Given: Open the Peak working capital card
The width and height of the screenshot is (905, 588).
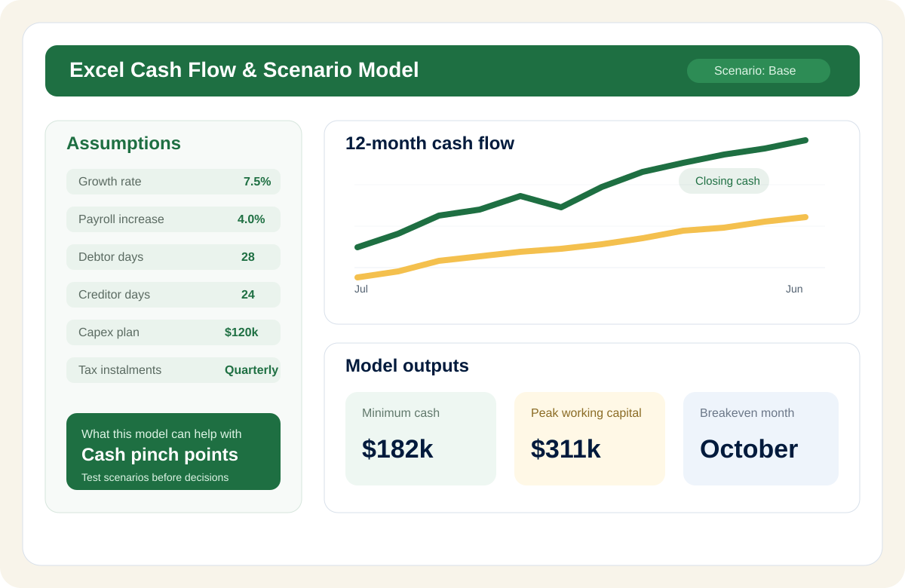Looking at the screenshot, I should 590,439.
